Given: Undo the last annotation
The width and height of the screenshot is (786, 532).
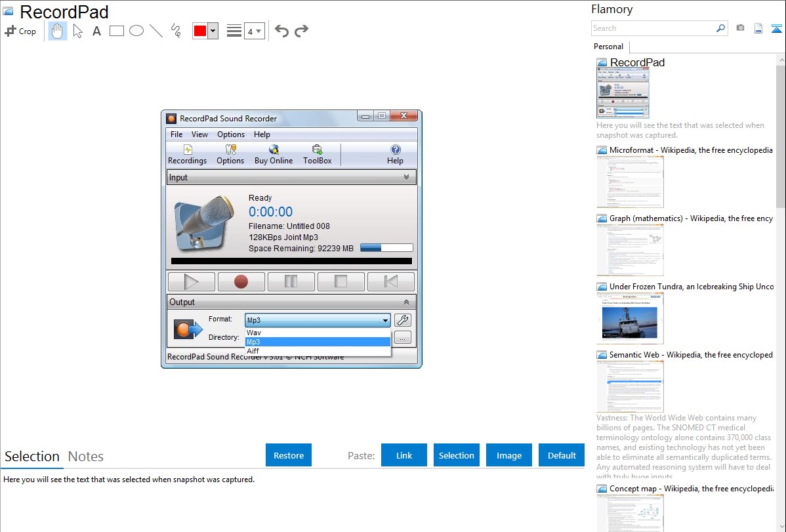Looking at the screenshot, I should tap(281, 31).
